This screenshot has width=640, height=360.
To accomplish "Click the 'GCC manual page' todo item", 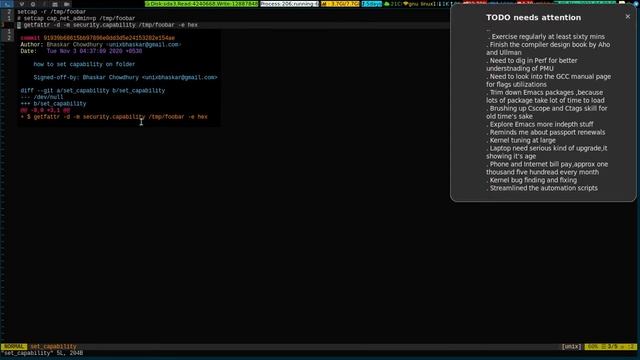I will click(548, 80).
